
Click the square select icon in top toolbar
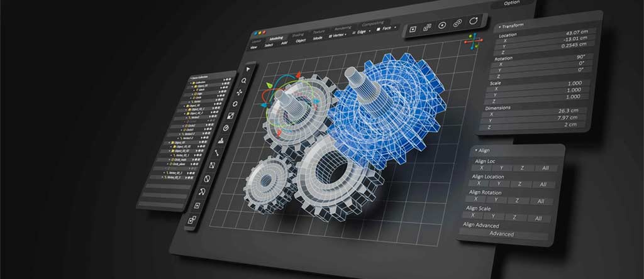[x=413, y=28]
